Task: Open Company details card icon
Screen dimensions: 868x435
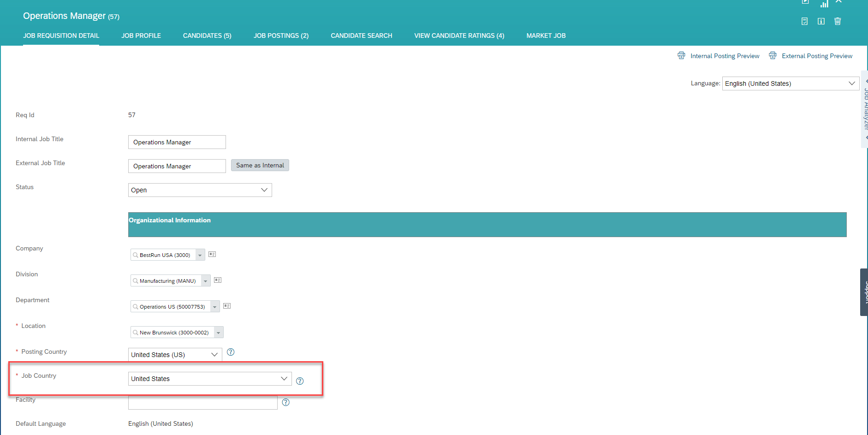Action: tap(212, 254)
